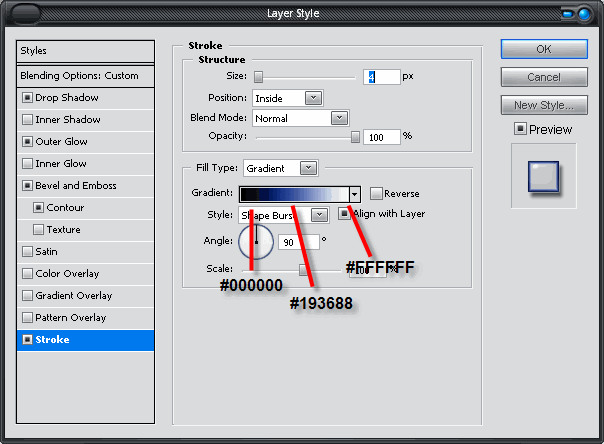Click the Angle dial control
This screenshot has height=444, width=604.
pyautogui.click(x=256, y=241)
